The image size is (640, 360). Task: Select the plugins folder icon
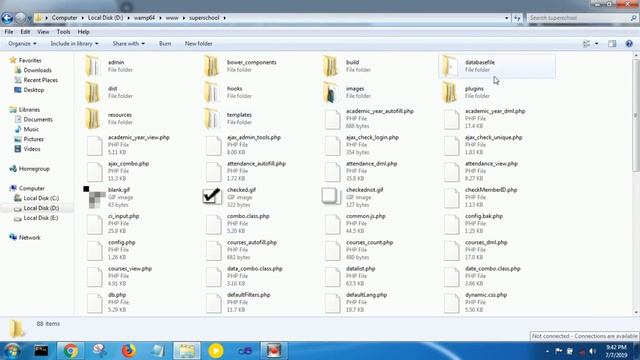(x=450, y=92)
